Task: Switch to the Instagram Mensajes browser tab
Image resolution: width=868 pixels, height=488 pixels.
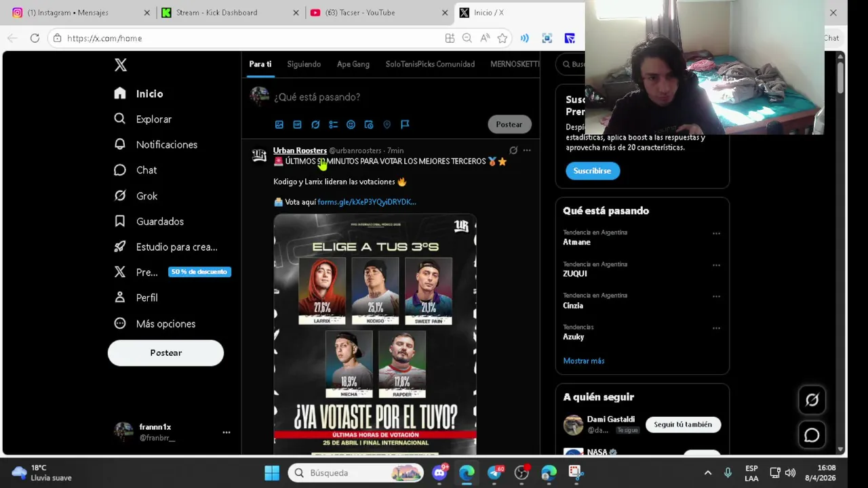Action: 81,12
